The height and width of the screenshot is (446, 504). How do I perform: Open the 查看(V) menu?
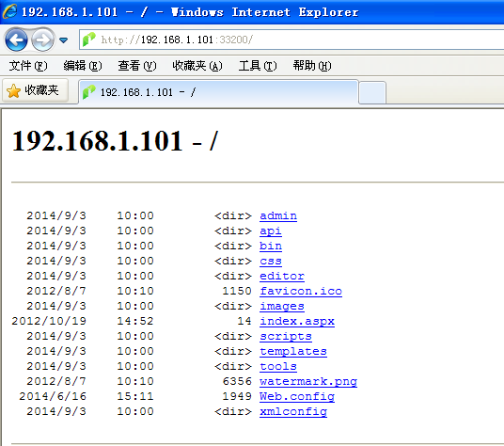point(137,66)
